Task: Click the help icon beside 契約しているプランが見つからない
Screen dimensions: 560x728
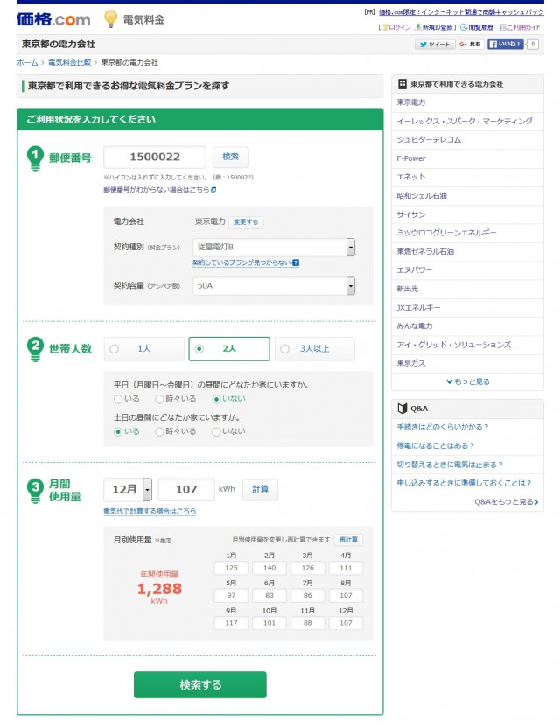Action: (296, 262)
